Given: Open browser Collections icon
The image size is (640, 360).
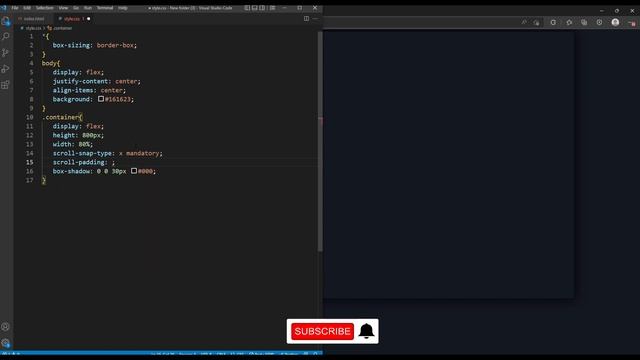Looking at the screenshot, I should coord(584,22).
